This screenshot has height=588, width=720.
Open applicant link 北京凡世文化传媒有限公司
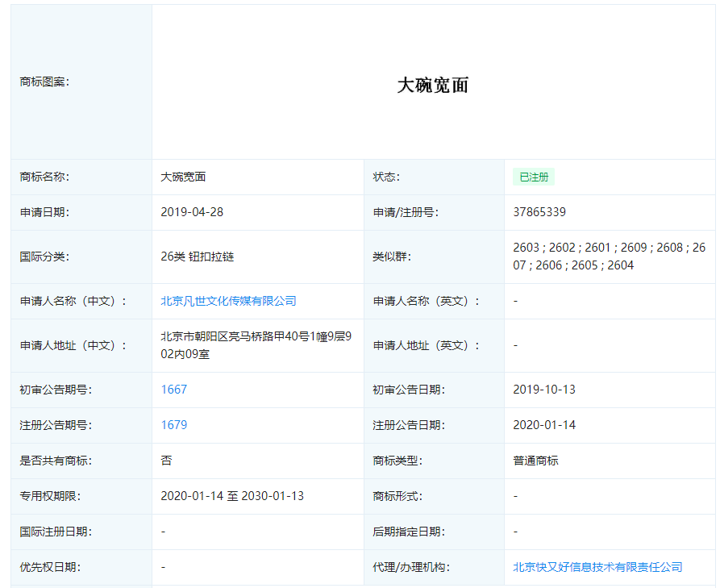(228, 301)
